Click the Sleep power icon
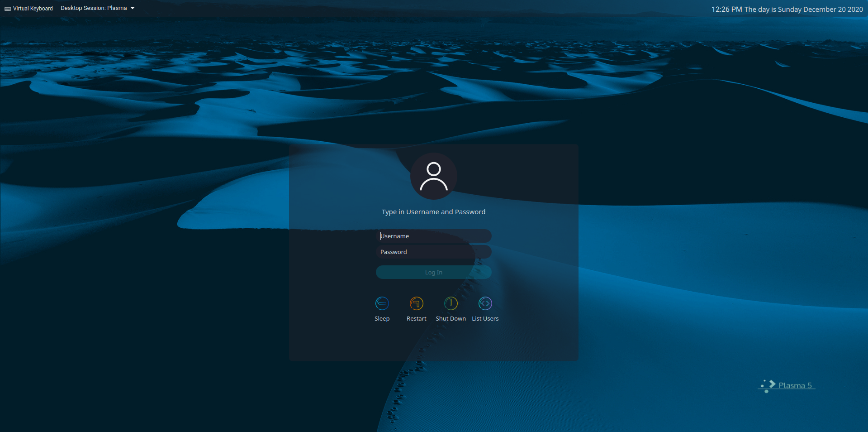 [x=382, y=303]
